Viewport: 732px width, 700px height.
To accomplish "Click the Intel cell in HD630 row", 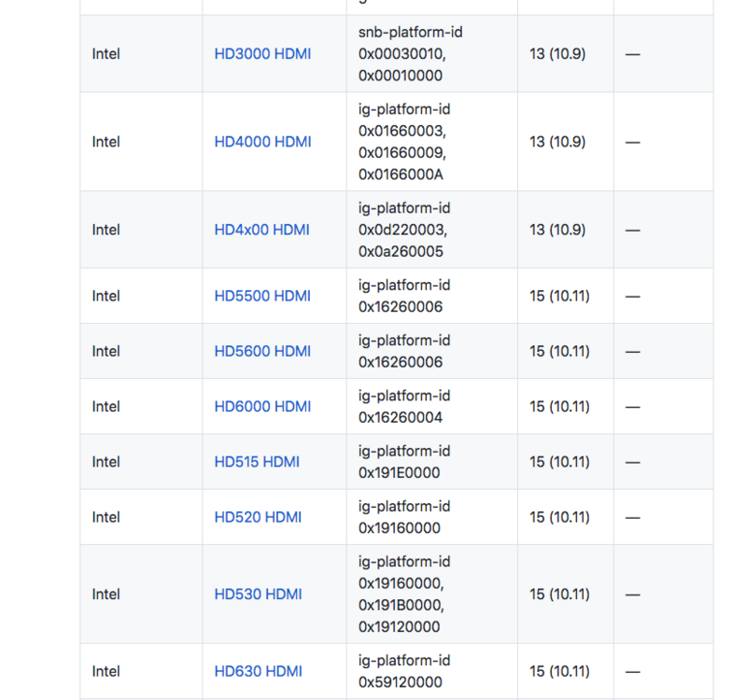I will (106, 671).
